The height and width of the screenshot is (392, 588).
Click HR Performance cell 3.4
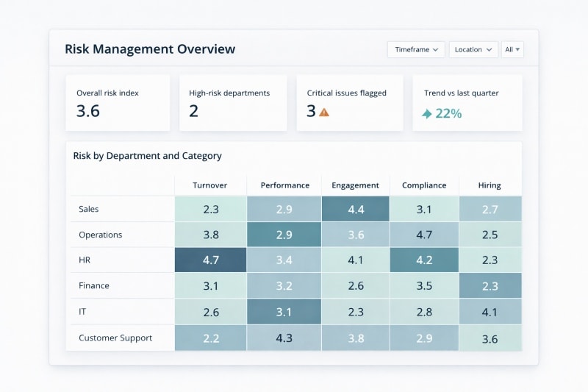point(284,260)
